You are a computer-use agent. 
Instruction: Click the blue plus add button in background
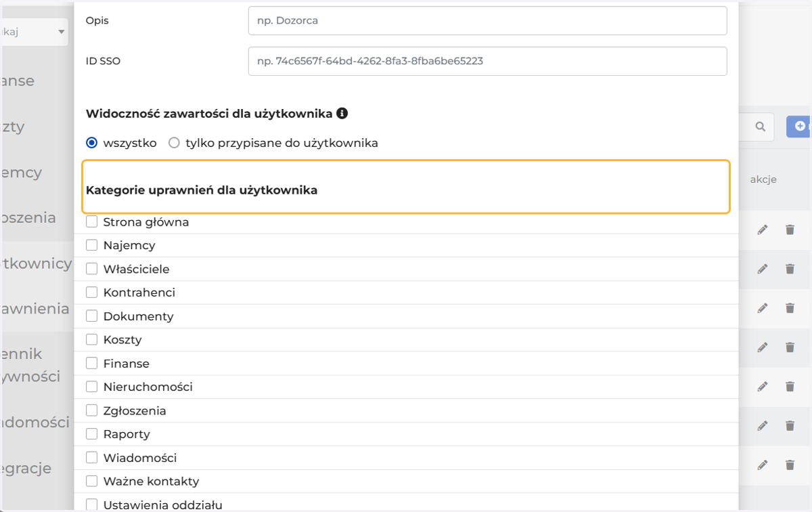coord(799,127)
